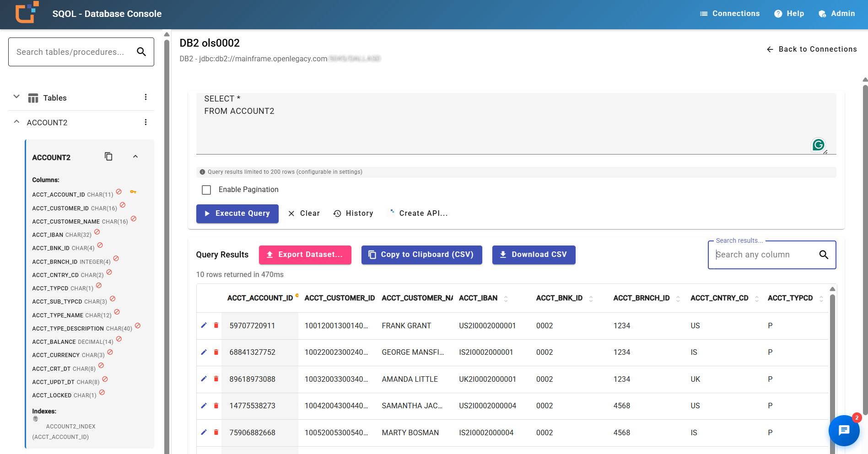Follow the Back to Connections link
Image resolution: width=868 pixels, height=454 pixels.
(811, 49)
